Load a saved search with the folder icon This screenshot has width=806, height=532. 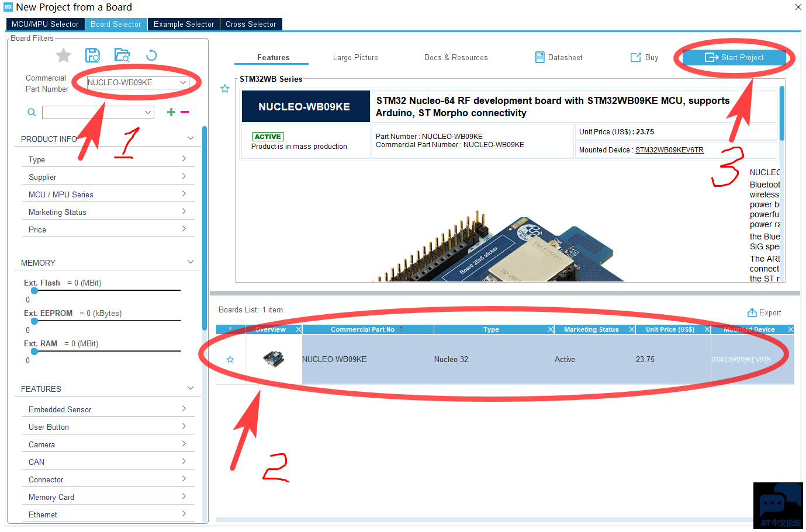(122, 55)
